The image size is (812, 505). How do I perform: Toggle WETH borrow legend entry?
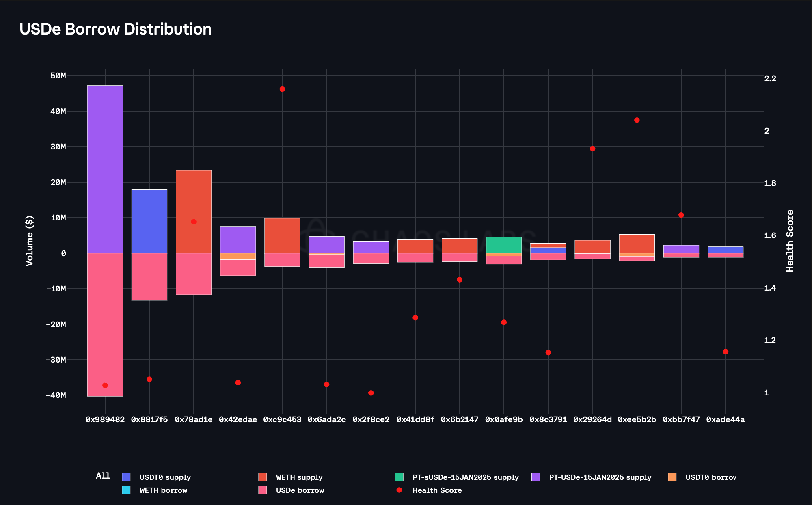(x=163, y=490)
